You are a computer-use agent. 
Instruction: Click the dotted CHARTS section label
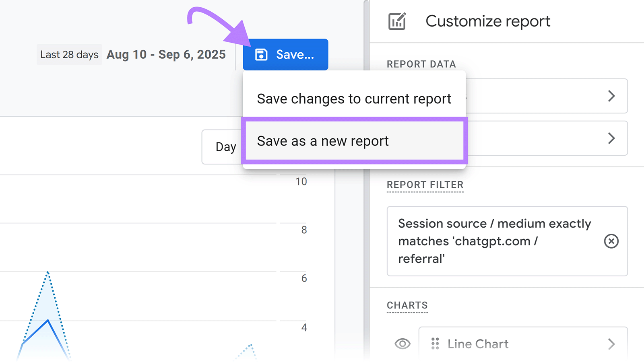click(x=407, y=305)
